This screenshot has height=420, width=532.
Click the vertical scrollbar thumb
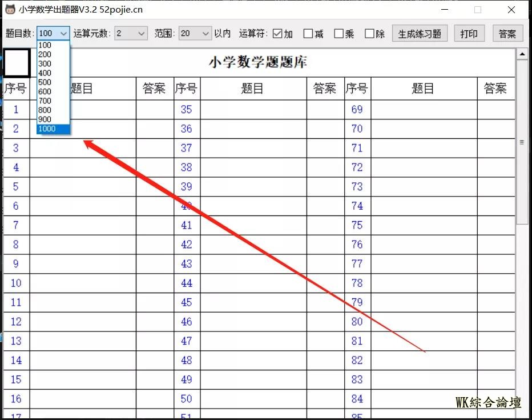522,143
